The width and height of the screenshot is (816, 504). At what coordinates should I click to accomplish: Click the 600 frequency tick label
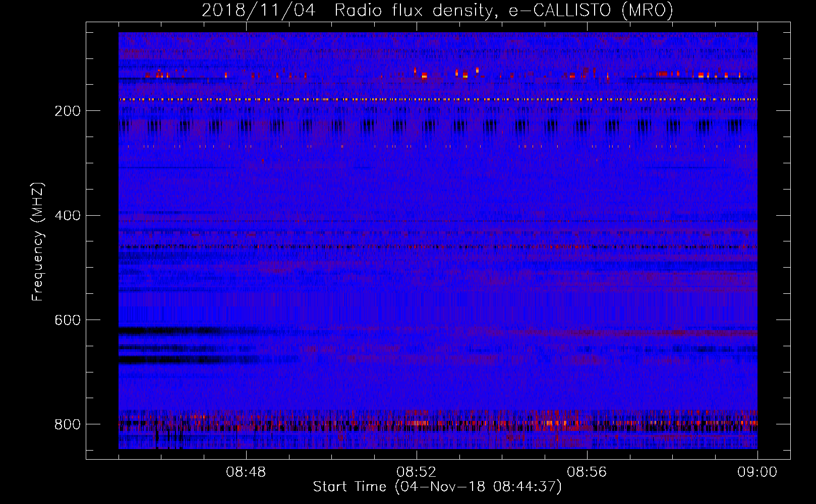click(x=68, y=320)
